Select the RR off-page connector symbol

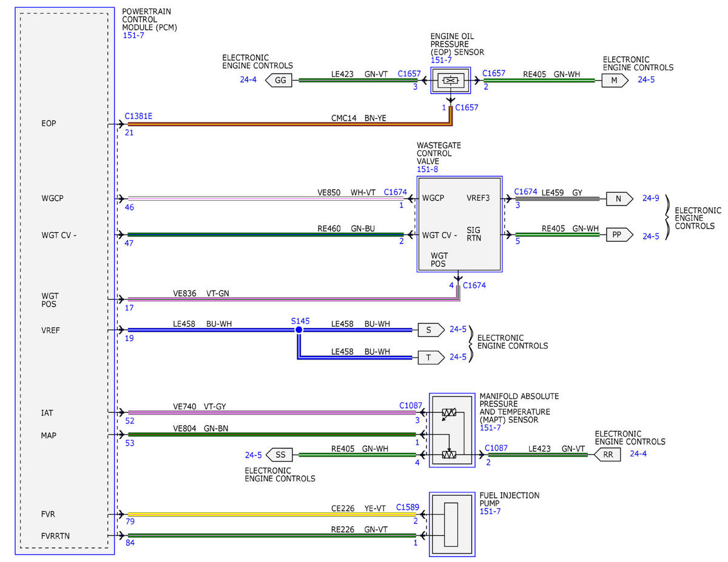click(607, 455)
